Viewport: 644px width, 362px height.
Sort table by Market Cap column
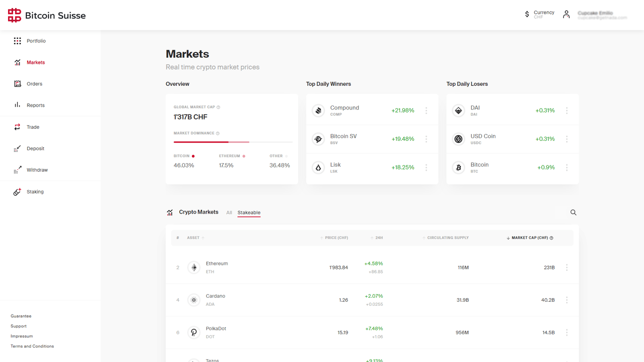point(530,238)
